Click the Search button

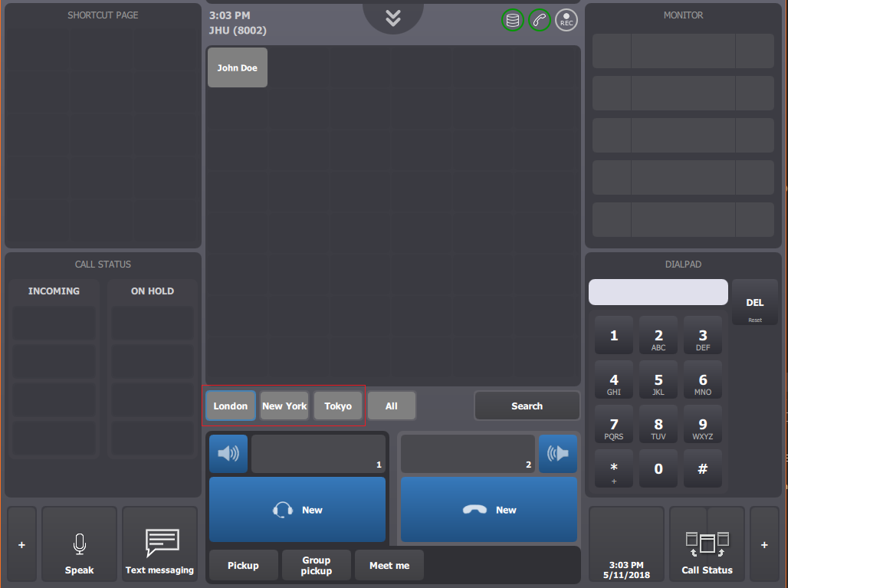527,406
